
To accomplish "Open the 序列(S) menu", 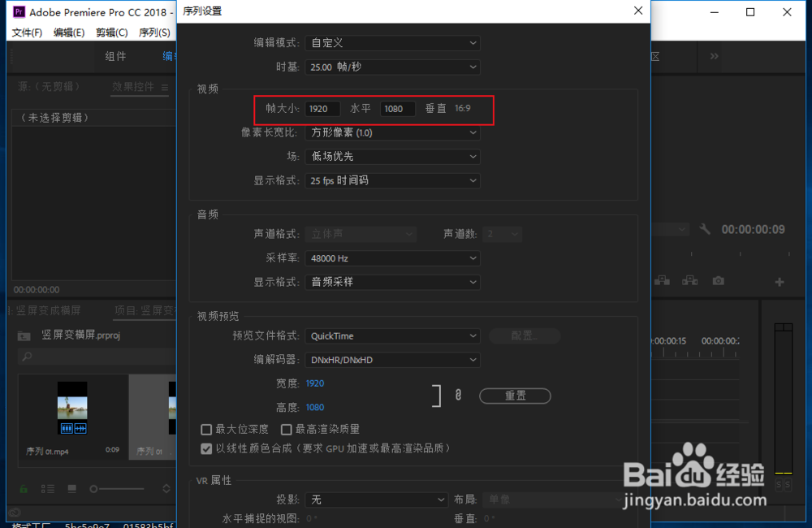I will pos(154,32).
